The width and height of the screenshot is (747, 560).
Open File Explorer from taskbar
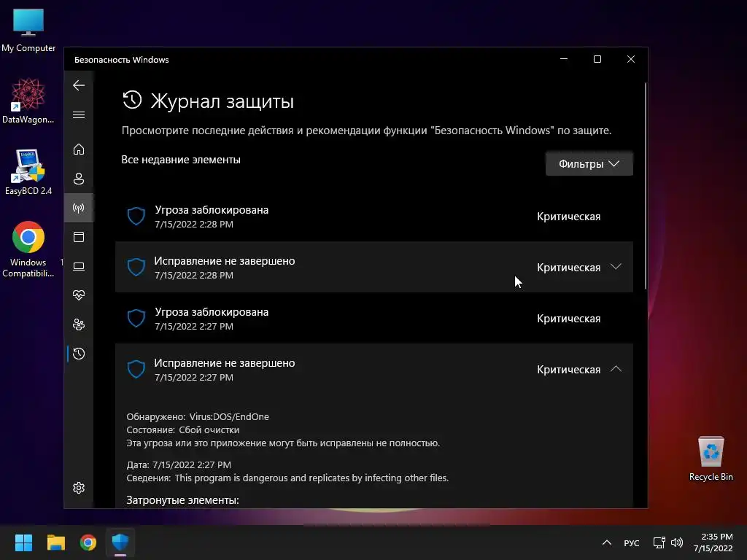[x=55, y=542]
